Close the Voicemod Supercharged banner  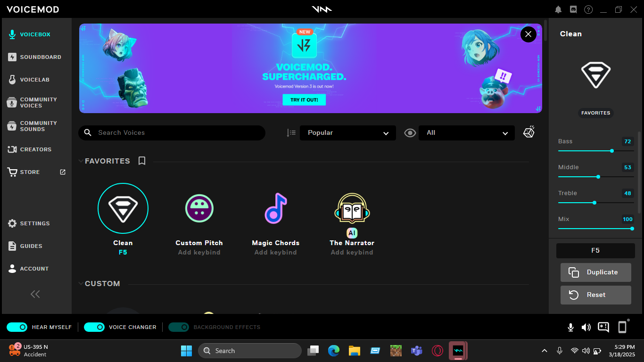click(528, 34)
